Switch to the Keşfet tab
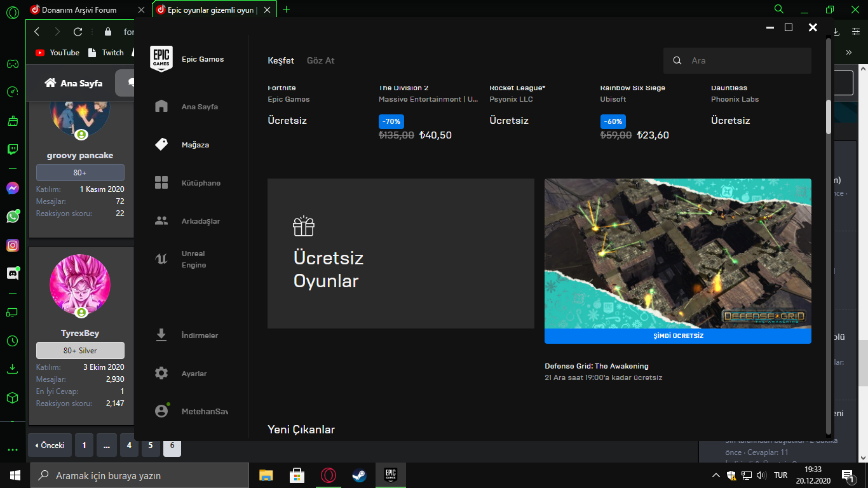Screen dimensions: 868x488 (281, 60)
